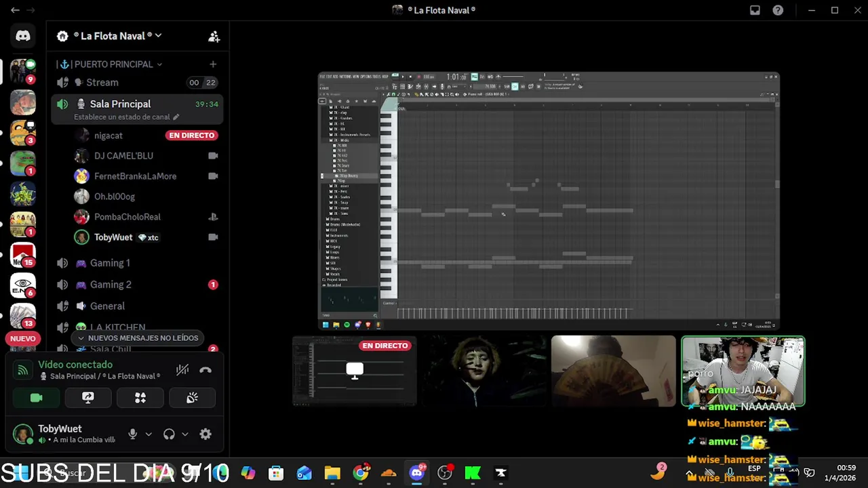Open user settings gear icon
The width and height of the screenshot is (868, 488).
click(x=205, y=434)
